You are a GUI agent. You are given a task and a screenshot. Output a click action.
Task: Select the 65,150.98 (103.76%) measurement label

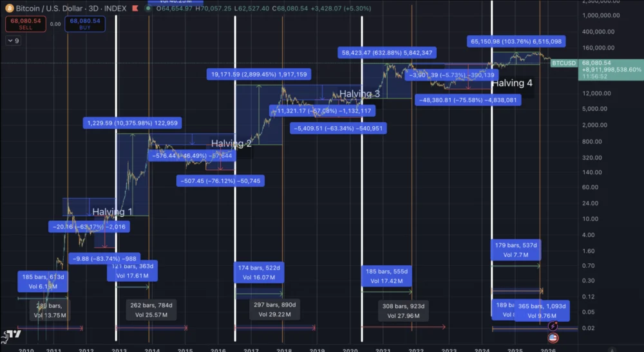point(516,41)
